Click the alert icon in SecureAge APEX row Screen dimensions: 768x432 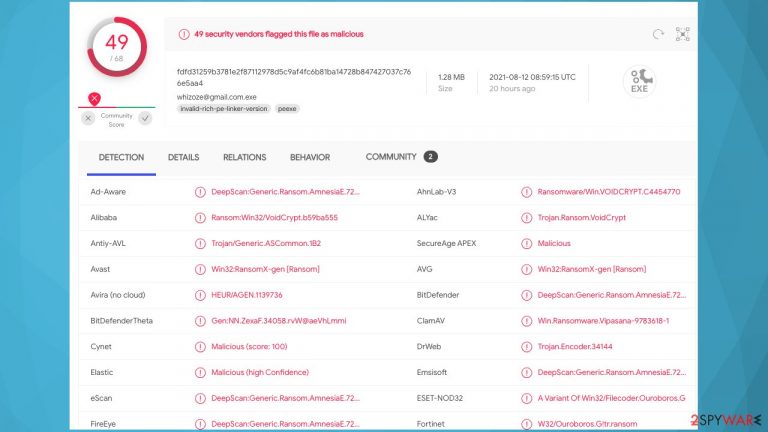527,243
